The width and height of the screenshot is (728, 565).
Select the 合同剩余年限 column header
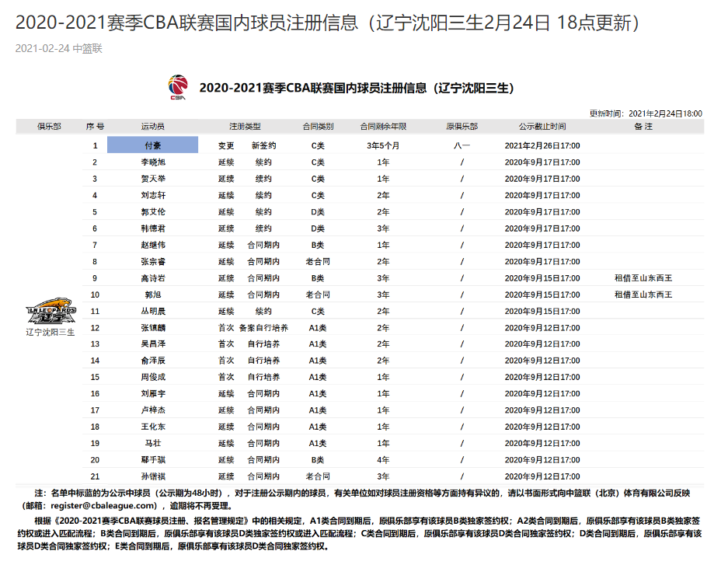click(383, 126)
